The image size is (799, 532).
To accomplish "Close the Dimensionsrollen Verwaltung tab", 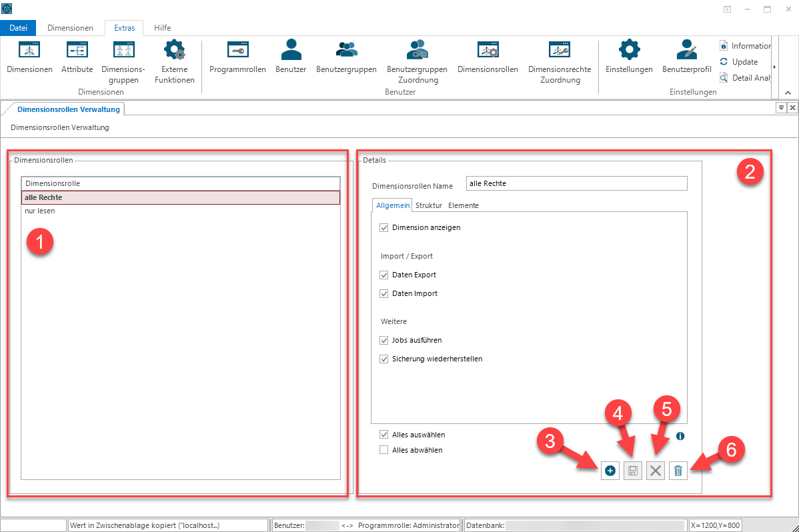I will pos(792,107).
